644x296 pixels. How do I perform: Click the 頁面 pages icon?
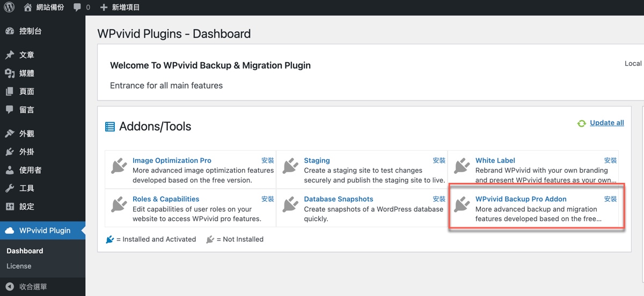[10, 91]
